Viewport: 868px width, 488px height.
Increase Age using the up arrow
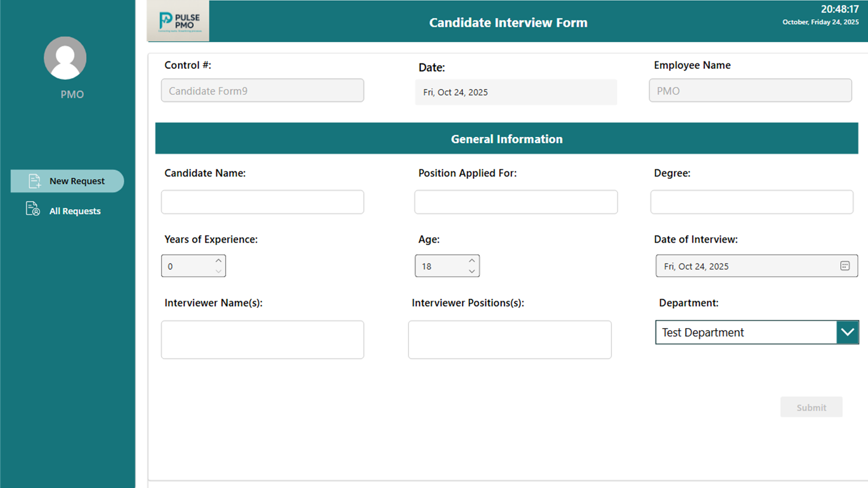(472, 261)
